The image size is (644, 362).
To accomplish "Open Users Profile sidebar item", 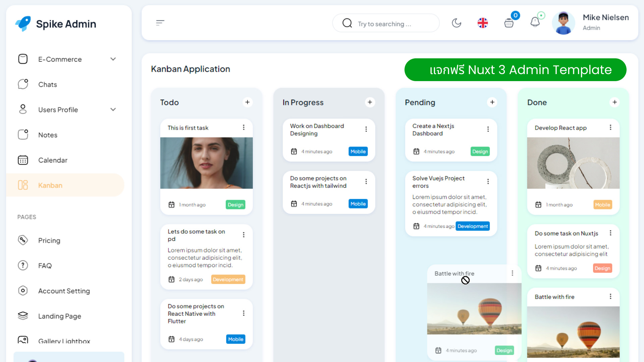I will pos(65,109).
